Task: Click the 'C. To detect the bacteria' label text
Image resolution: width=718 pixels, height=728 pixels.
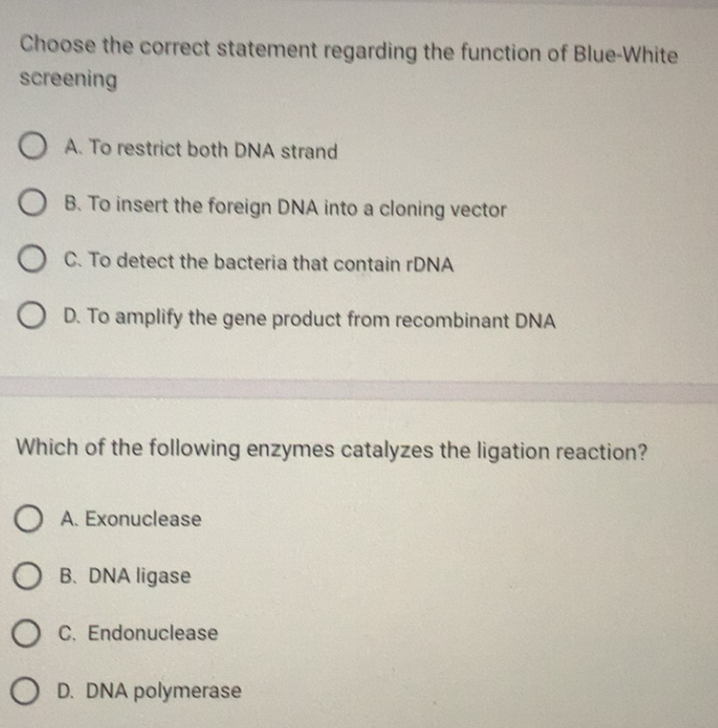Action: pyautogui.click(x=258, y=262)
